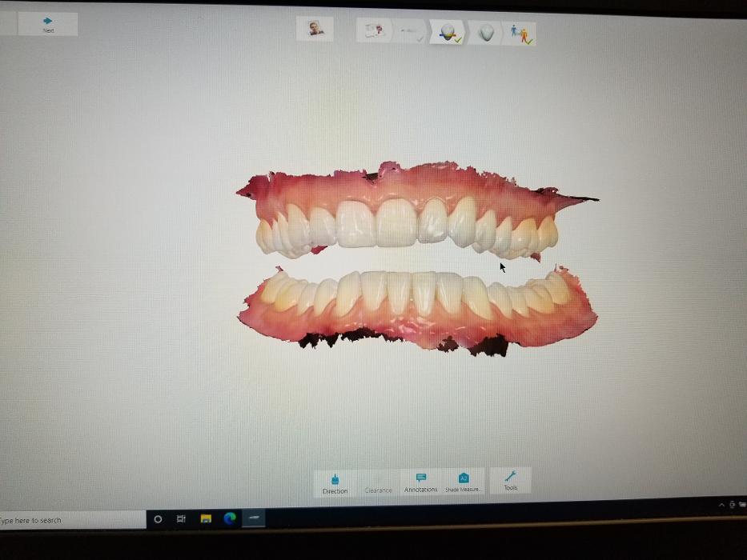The width and height of the screenshot is (747, 560).
Task: Select the Direction tool
Action: (335, 481)
